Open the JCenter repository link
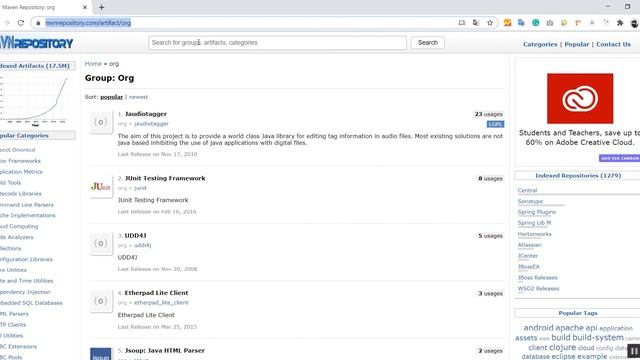 (x=528, y=256)
